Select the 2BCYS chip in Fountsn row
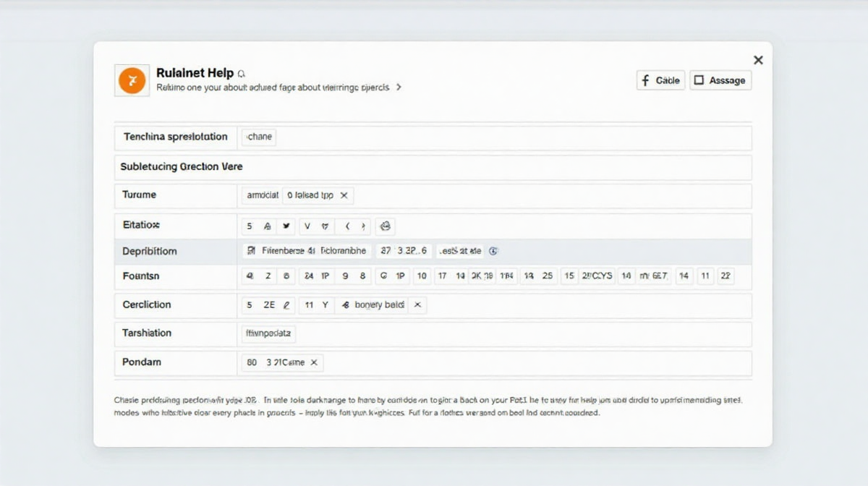The image size is (868, 486). click(x=597, y=276)
